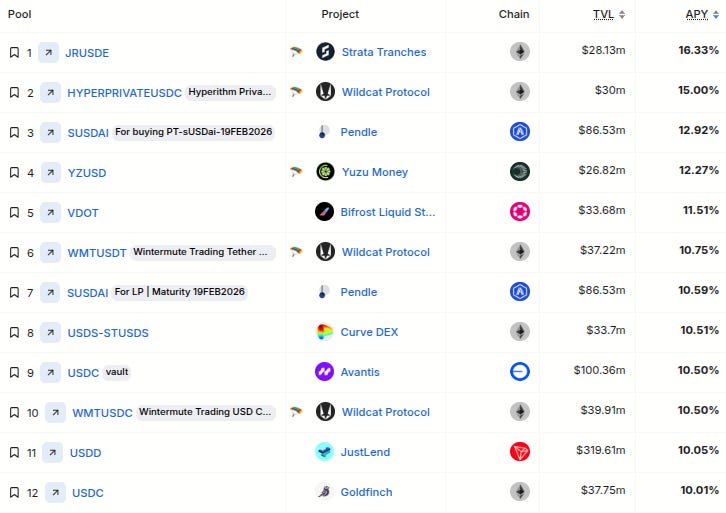The height and width of the screenshot is (513, 726).
Task: Click the Arbitrum chain icon in row 3
Action: click(519, 131)
